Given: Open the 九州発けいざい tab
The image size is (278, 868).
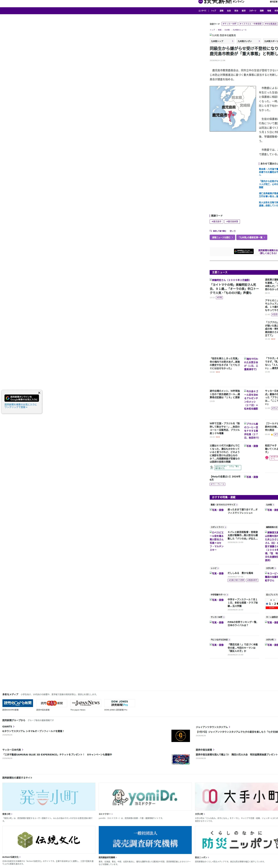Looking at the screenshot, I should (249, 41).
